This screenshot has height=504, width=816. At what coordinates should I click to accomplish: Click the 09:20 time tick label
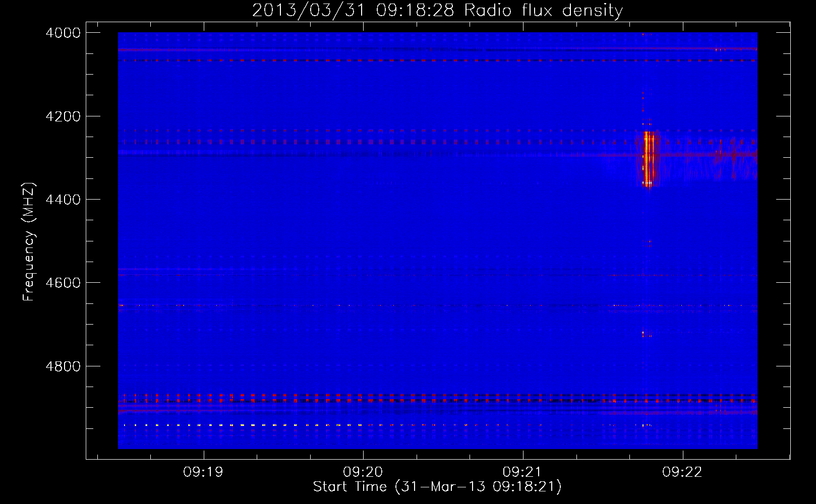click(363, 472)
